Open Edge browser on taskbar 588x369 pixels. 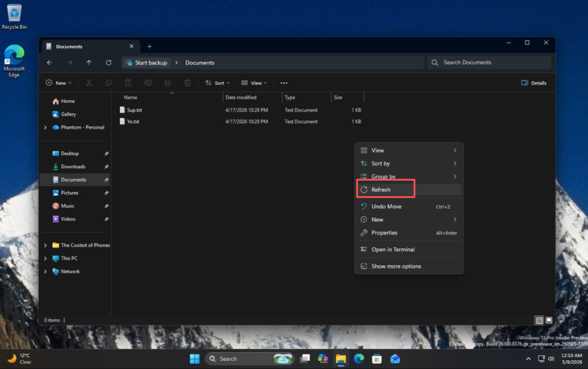(x=359, y=359)
